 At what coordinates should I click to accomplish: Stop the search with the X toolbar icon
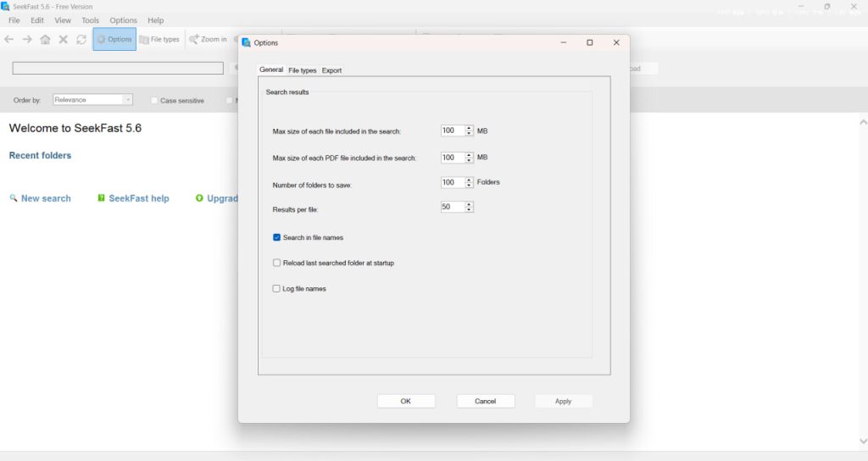point(63,39)
